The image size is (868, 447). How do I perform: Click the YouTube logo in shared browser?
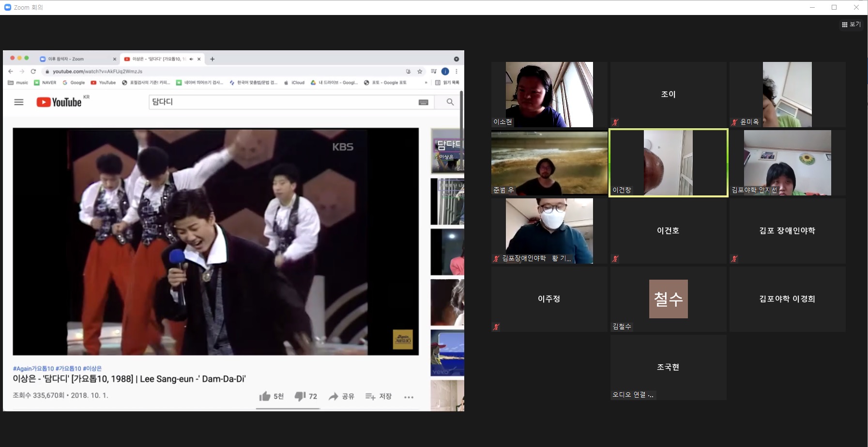click(59, 102)
